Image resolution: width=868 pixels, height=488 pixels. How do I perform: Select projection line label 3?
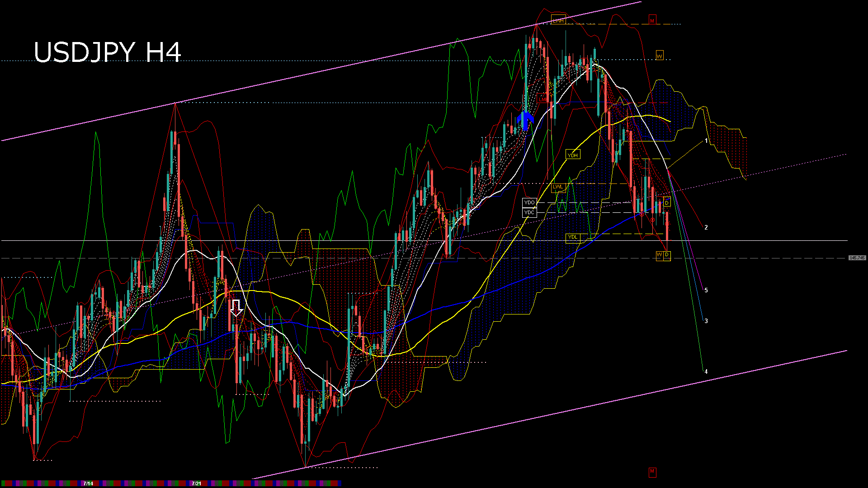click(x=706, y=321)
